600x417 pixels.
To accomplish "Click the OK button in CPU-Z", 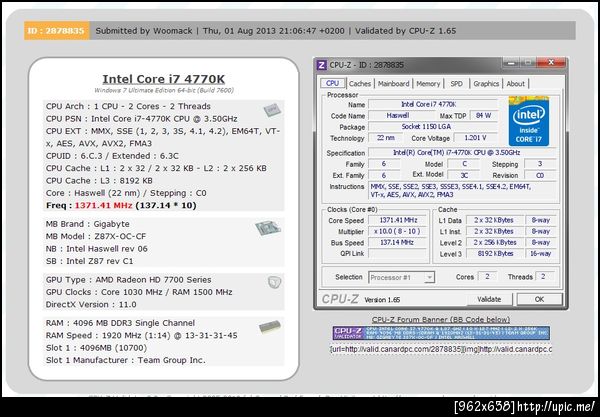I will click(x=540, y=299).
